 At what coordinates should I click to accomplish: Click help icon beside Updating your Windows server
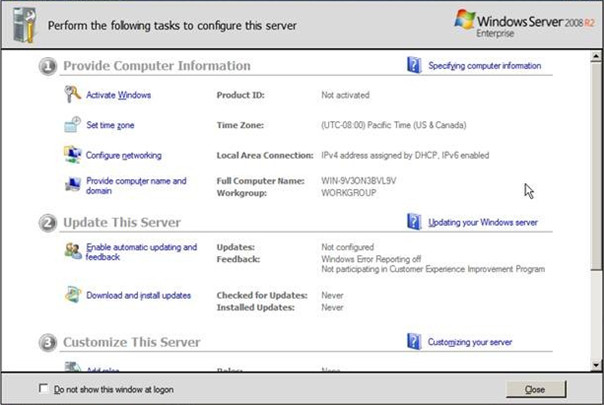(x=414, y=222)
